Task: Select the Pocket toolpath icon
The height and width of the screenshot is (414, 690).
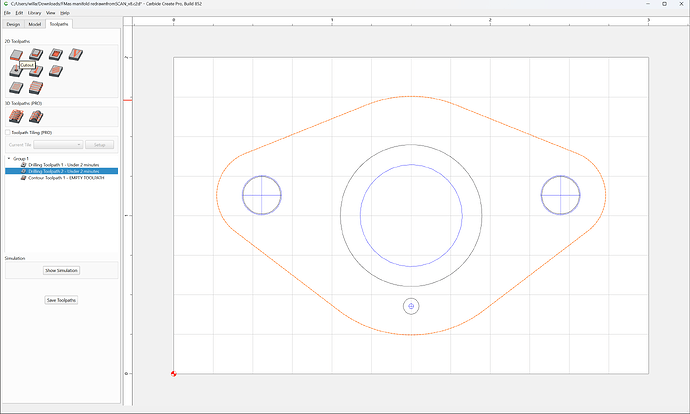Action: click(x=56, y=55)
